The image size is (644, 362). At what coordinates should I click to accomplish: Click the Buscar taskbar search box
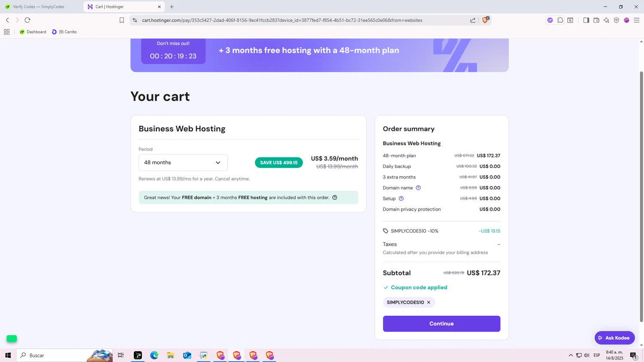(x=64, y=355)
